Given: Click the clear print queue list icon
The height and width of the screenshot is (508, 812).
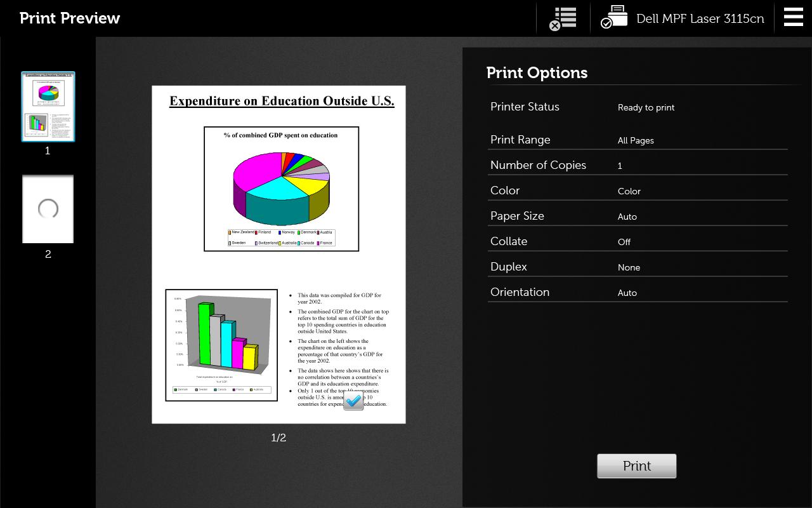Looking at the screenshot, I should 563,18.
